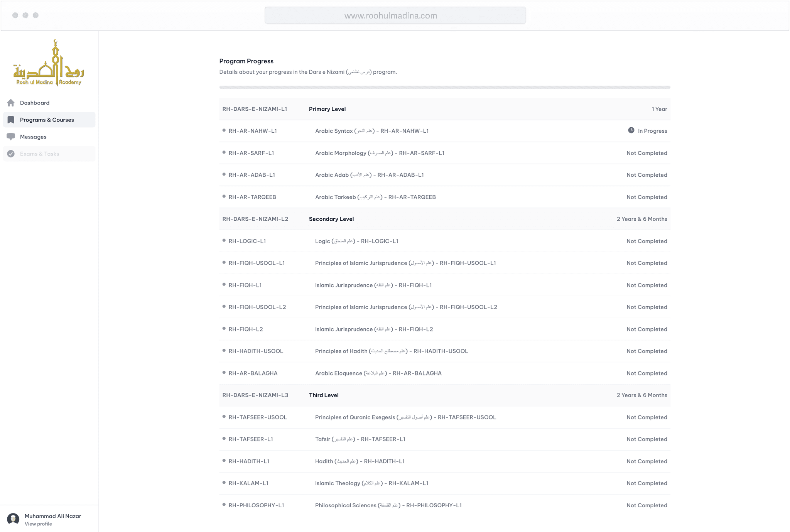Go to Dashboard in the sidebar
The width and height of the screenshot is (790, 532).
click(x=35, y=103)
